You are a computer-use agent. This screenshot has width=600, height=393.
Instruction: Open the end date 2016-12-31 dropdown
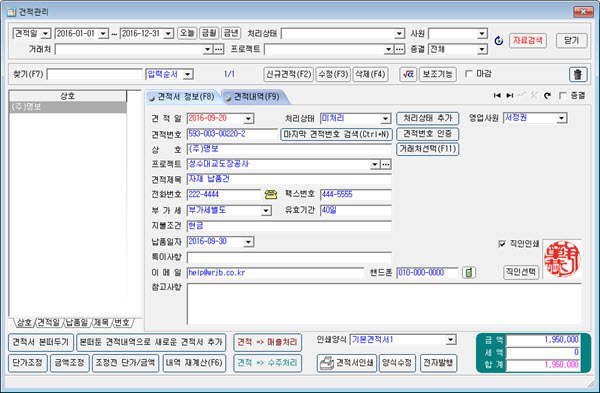168,34
